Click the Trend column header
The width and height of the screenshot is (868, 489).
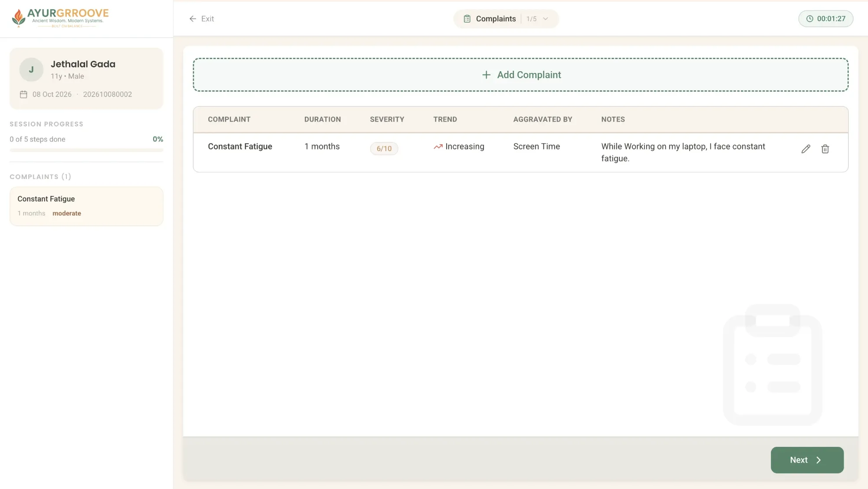[445, 119]
